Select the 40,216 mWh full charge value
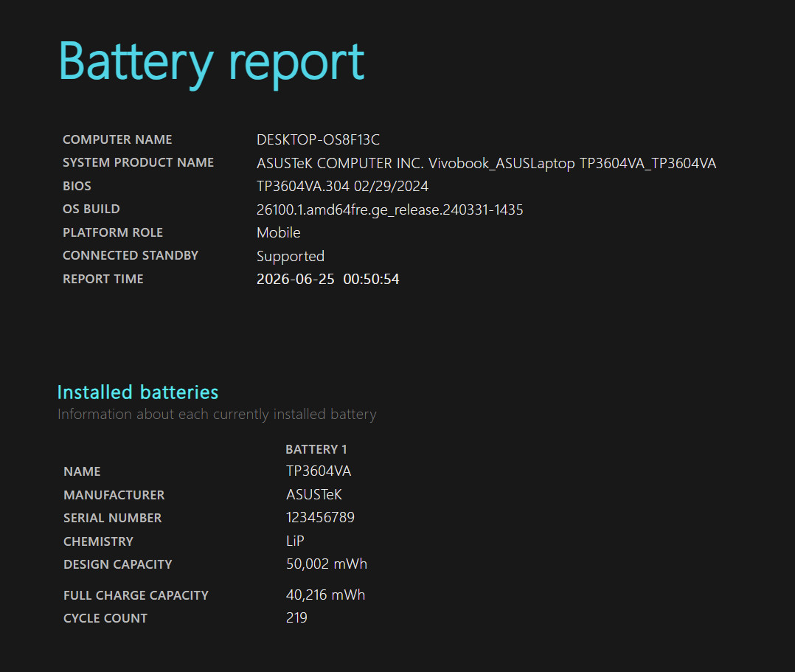 (x=325, y=595)
